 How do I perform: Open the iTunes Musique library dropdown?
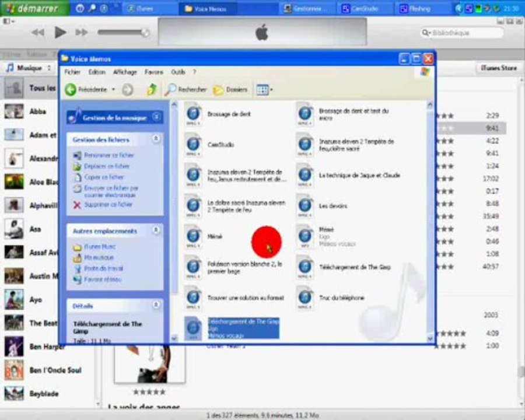pos(29,68)
